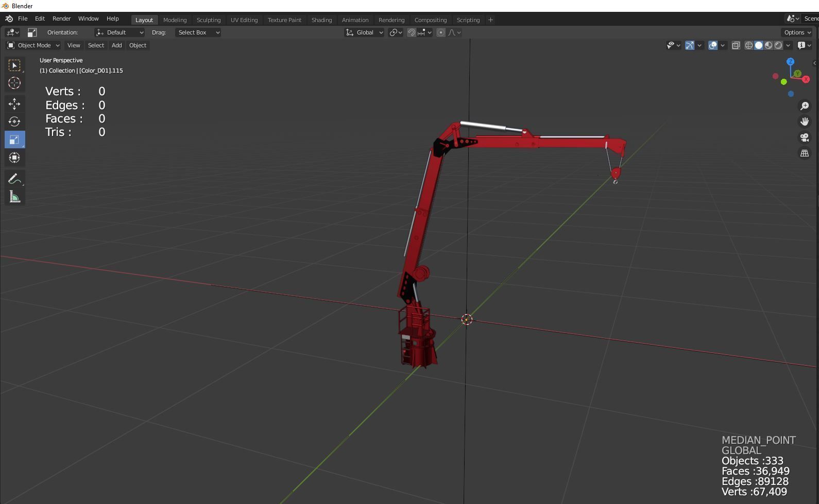Click the pan hand viewport button
The height and width of the screenshot is (504, 819).
805,121
